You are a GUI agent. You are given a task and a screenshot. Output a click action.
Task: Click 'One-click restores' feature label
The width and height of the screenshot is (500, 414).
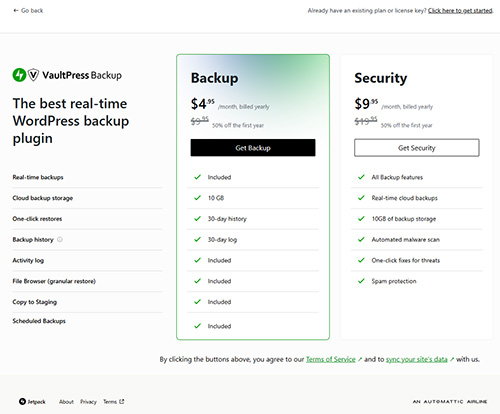(x=37, y=219)
